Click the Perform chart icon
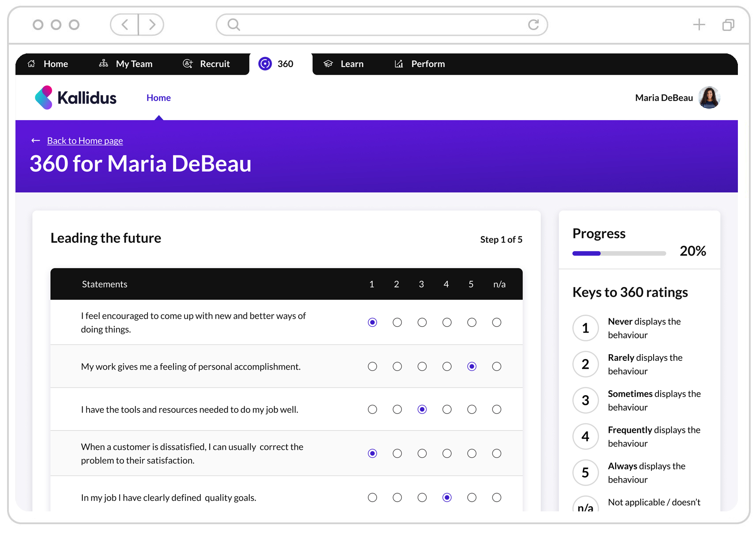The height and width of the screenshot is (533, 756). [x=399, y=64]
